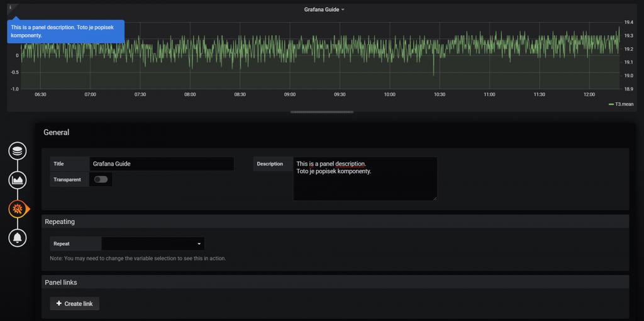Viewport: 644px width, 321px height.
Task: Open the Alert tab bell icon
Action: tap(17, 237)
